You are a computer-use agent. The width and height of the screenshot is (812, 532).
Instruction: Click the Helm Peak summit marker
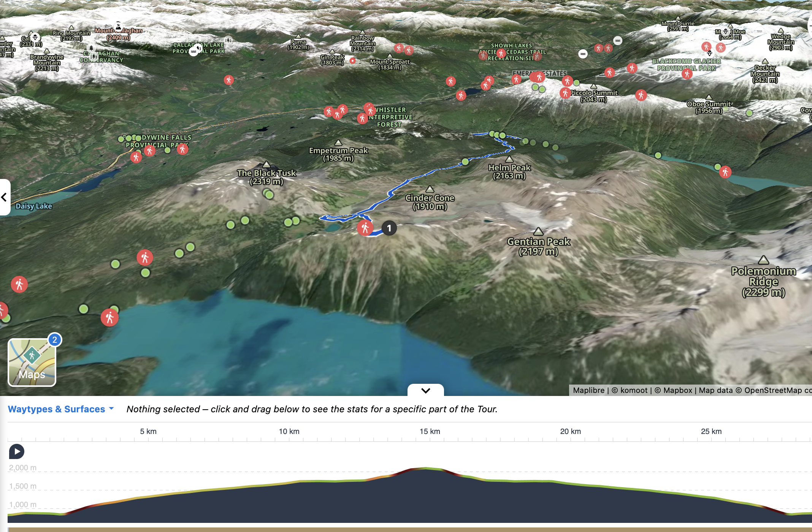click(x=509, y=159)
